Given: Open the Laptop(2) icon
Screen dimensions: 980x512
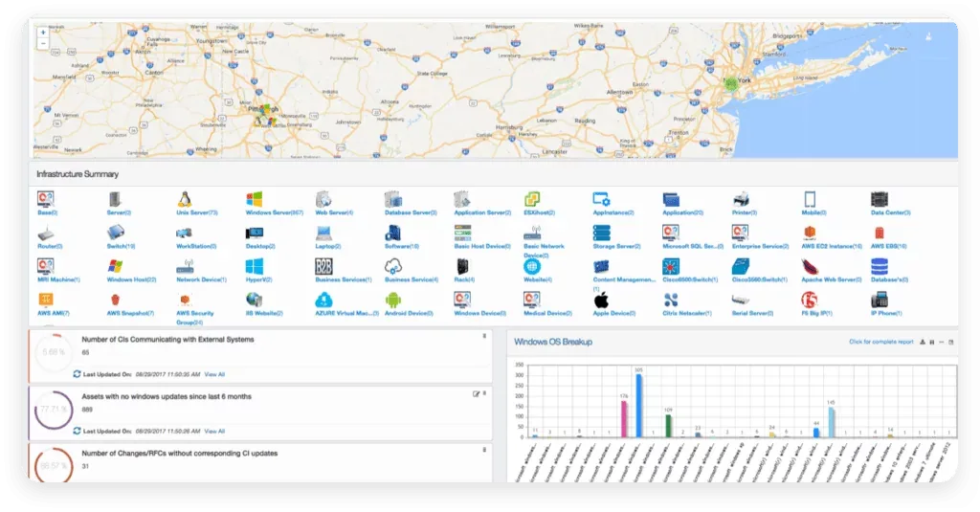Looking at the screenshot, I should click(x=323, y=234).
